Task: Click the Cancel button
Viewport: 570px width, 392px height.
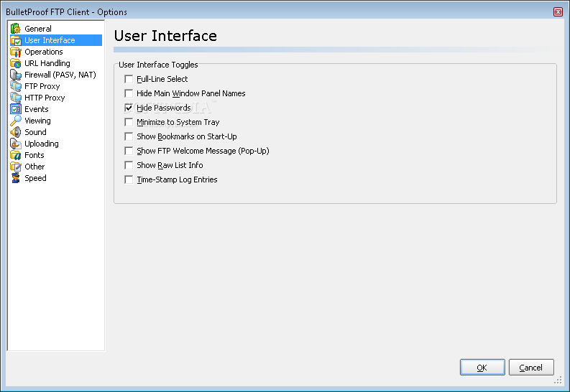Action: (531, 368)
